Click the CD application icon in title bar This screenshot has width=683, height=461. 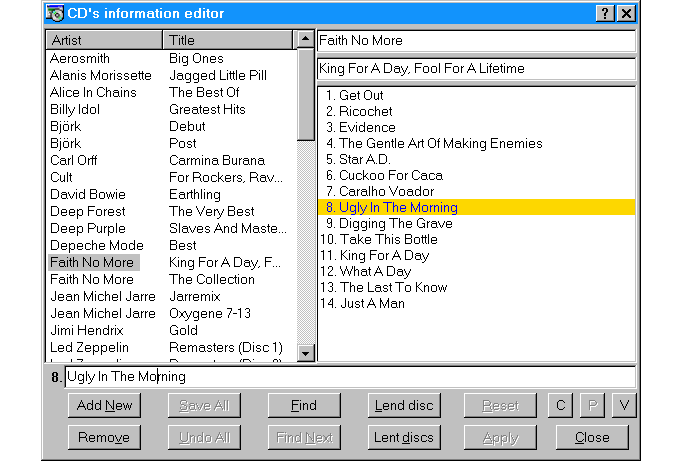tap(55, 13)
